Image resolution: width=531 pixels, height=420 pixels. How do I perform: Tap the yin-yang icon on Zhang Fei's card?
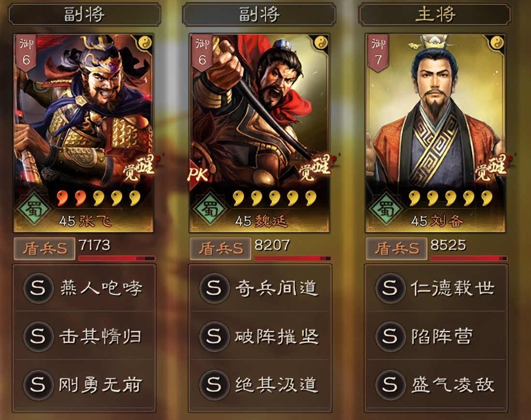pos(146,43)
